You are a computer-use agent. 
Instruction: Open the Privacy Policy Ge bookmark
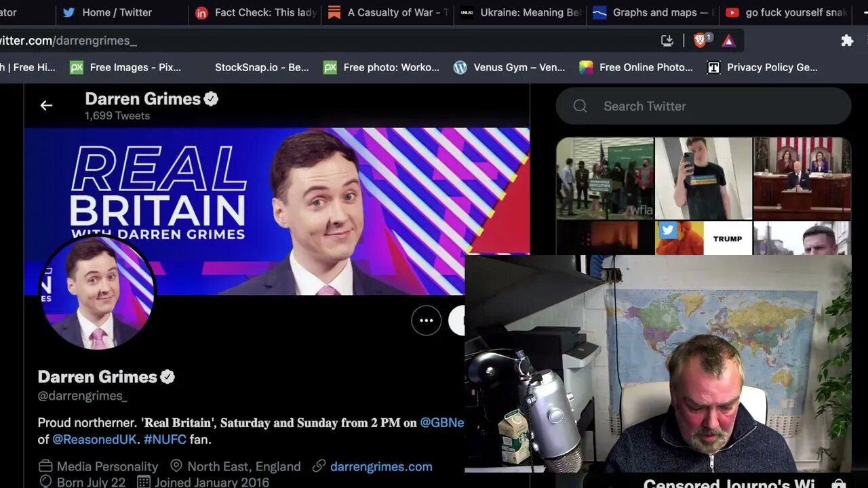click(x=763, y=67)
